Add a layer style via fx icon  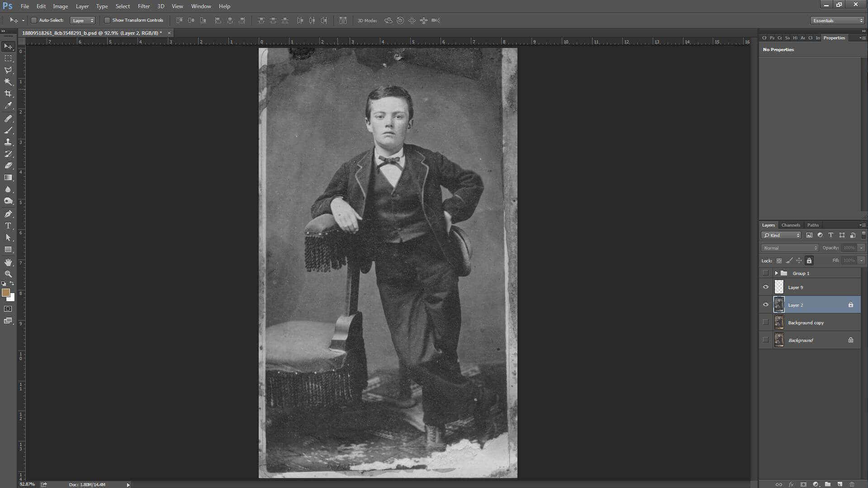[x=791, y=484]
